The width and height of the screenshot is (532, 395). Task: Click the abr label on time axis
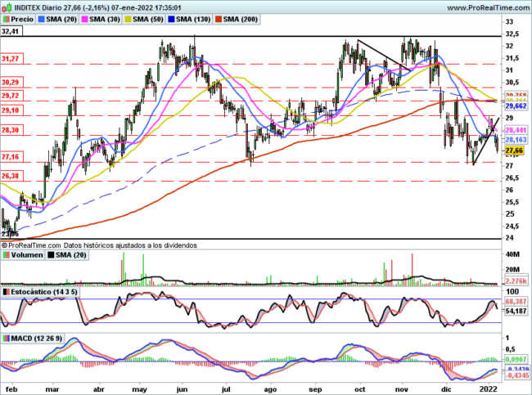pos(98,389)
